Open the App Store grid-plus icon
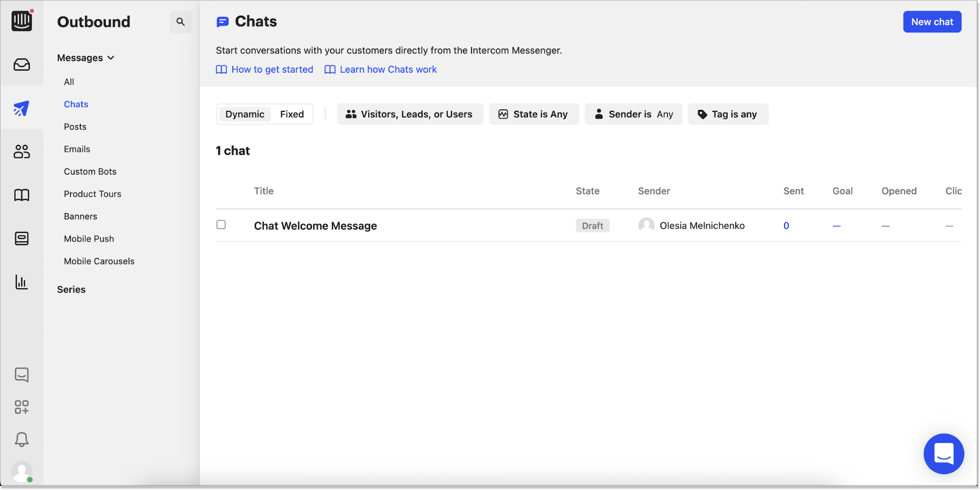 tap(22, 407)
